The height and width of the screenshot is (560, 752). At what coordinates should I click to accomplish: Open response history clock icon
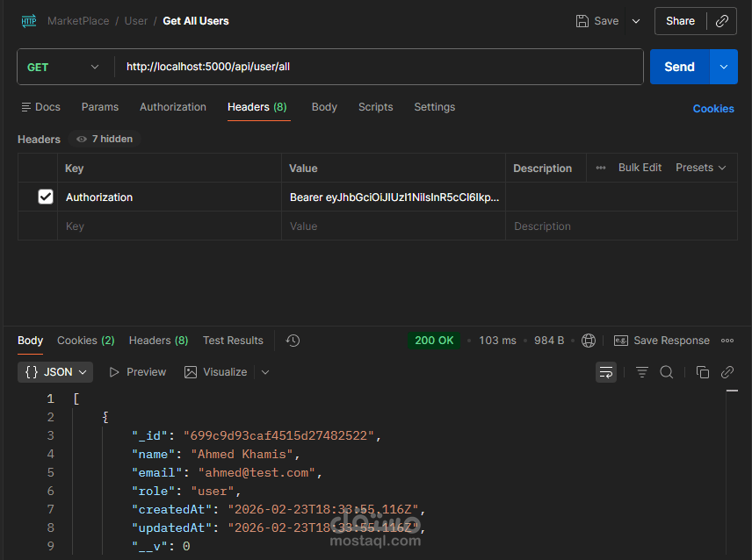293,341
